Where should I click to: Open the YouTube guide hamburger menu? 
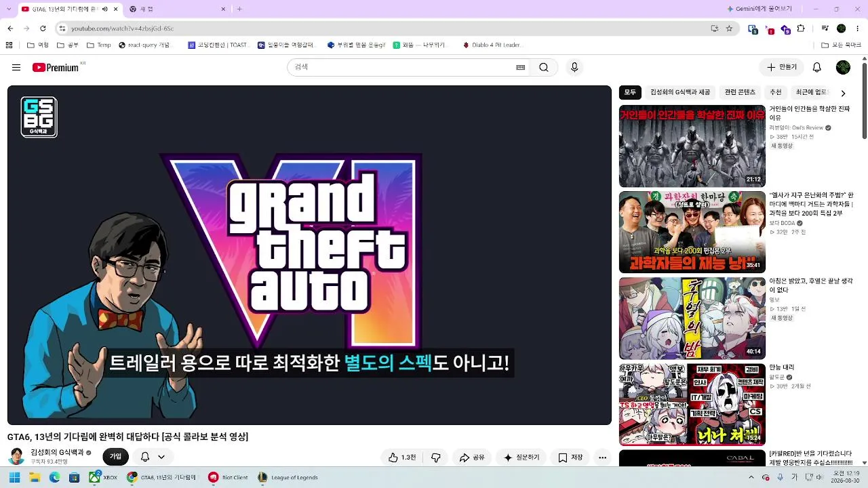point(16,67)
